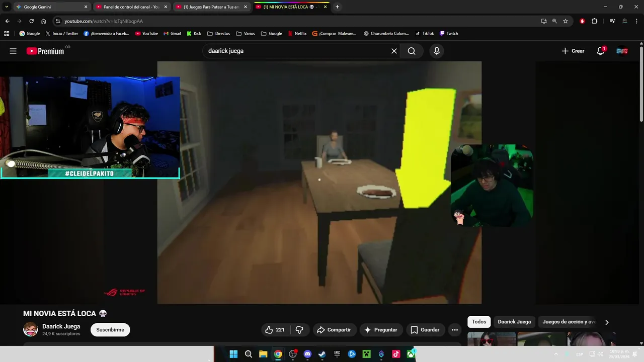Viewport: 644px width, 362px height.
Task: Click the Preguntar button
Action: (381, 330)
